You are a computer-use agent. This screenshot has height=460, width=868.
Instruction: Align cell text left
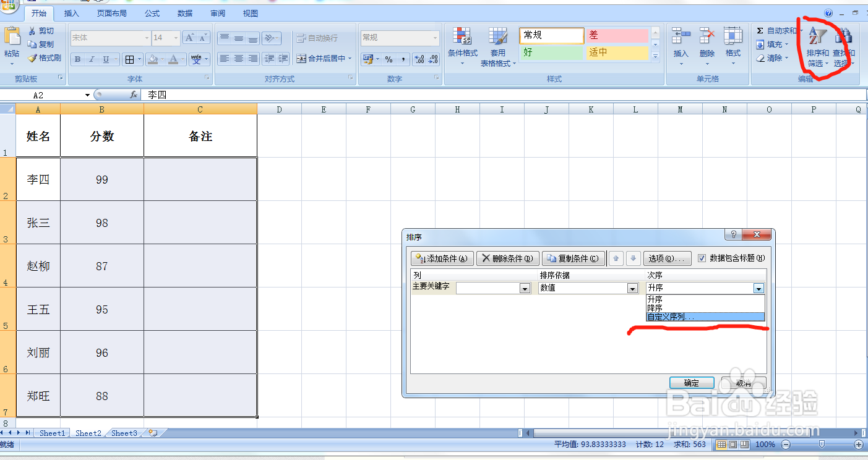click(x=225, y=59)
